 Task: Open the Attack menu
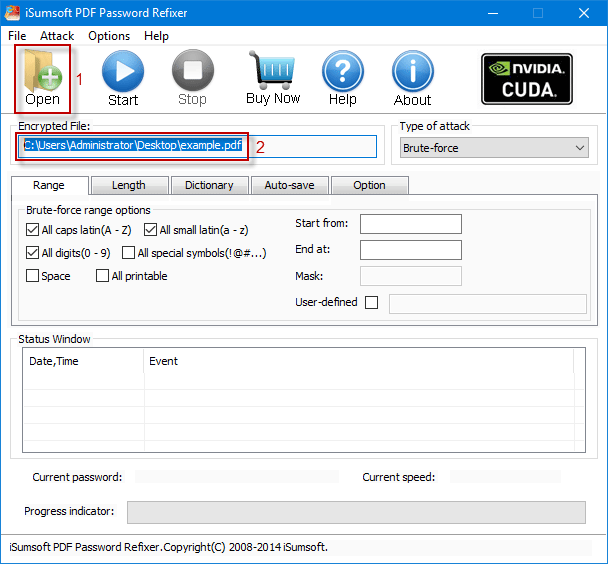57,36
